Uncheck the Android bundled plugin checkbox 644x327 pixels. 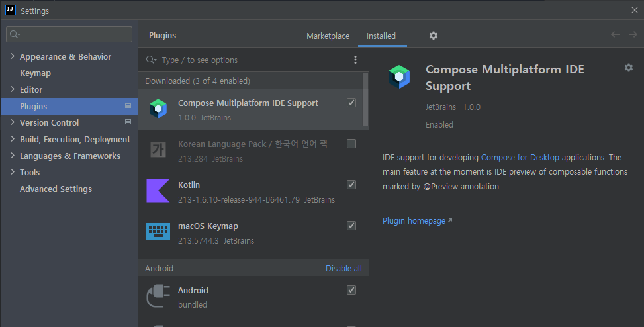(351, 290)
